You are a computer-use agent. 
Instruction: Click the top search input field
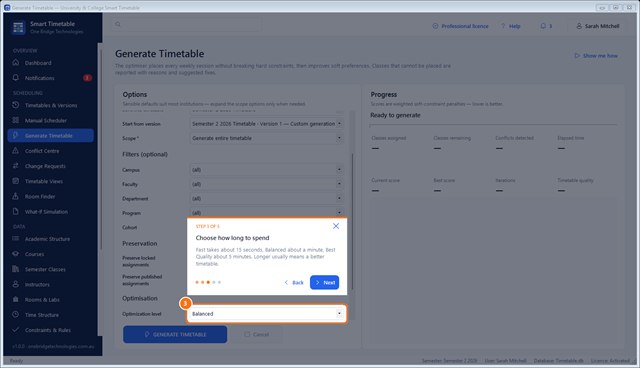pos(186,25)
